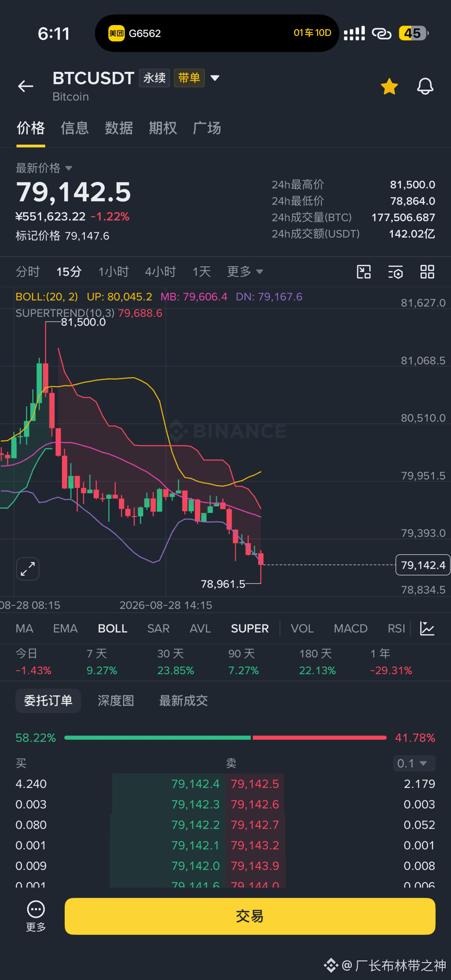Image resolution: width=451 pixels, height=980 pixels.
Task: Toggle the RSI sub-indicator
Action: [397, 629]
